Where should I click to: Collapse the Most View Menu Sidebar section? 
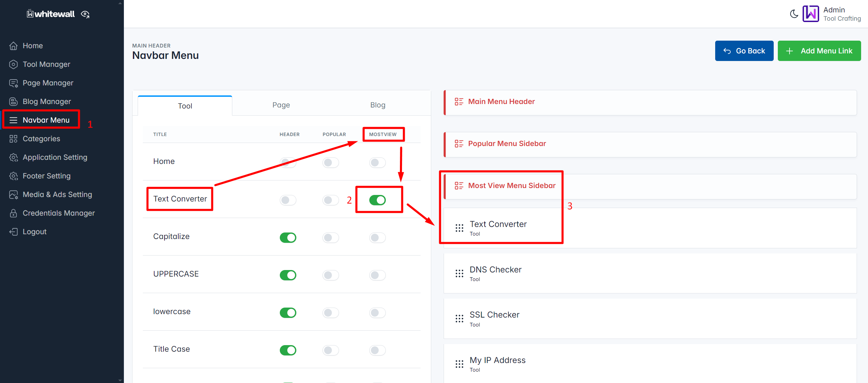(650, 187)
